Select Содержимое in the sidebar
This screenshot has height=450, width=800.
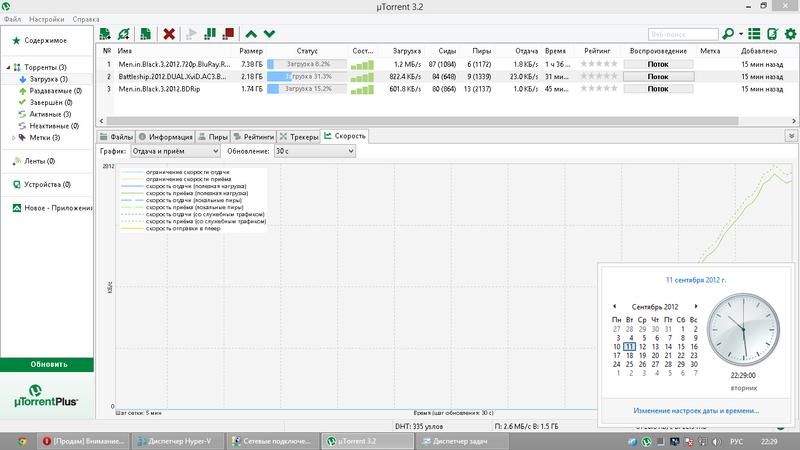click(45, 40)
